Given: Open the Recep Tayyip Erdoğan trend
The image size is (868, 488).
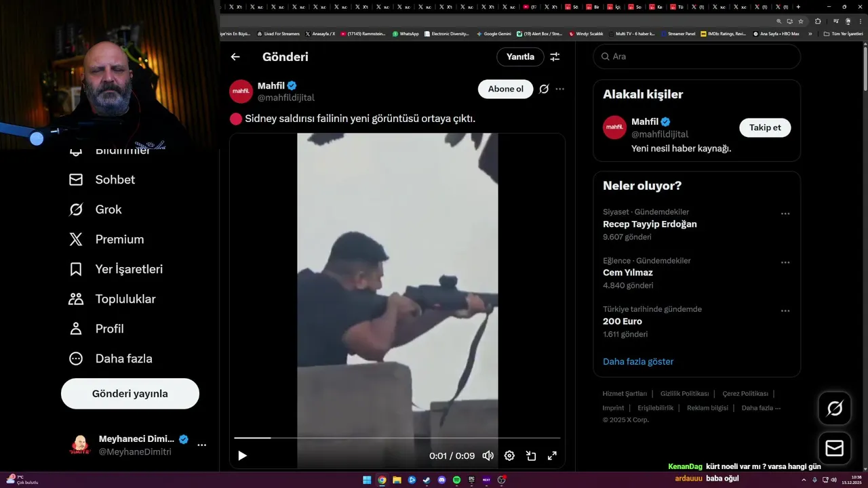Looking at the screenshot, I should (650, 224).
